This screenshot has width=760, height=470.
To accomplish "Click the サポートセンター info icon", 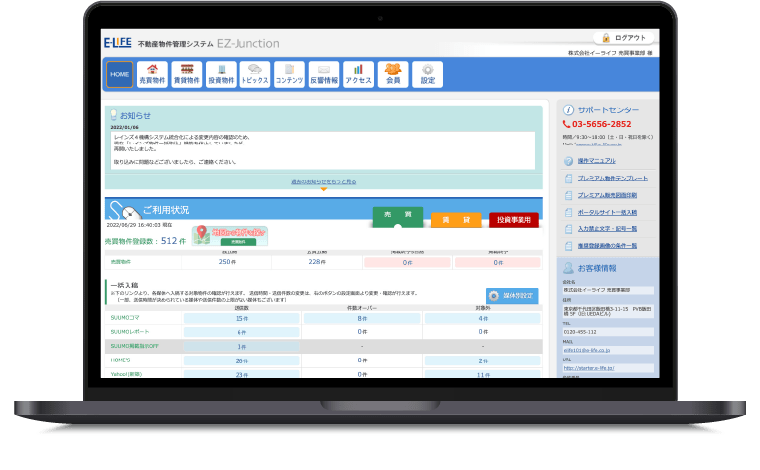I will point(569,110).
